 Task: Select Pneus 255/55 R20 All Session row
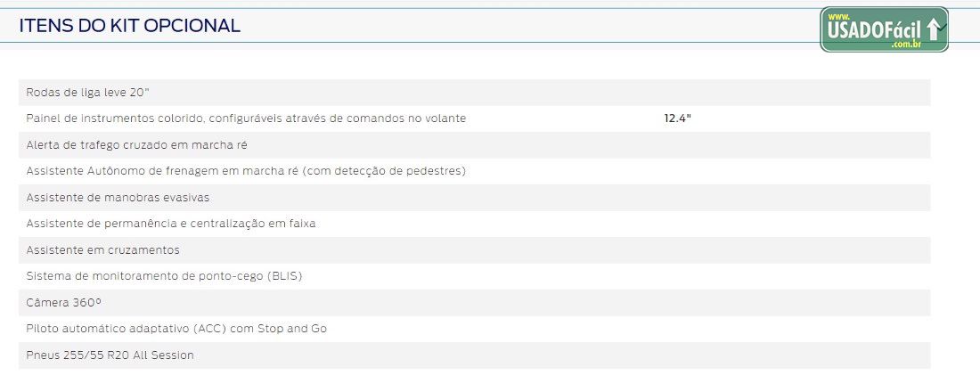click(474, 355)
